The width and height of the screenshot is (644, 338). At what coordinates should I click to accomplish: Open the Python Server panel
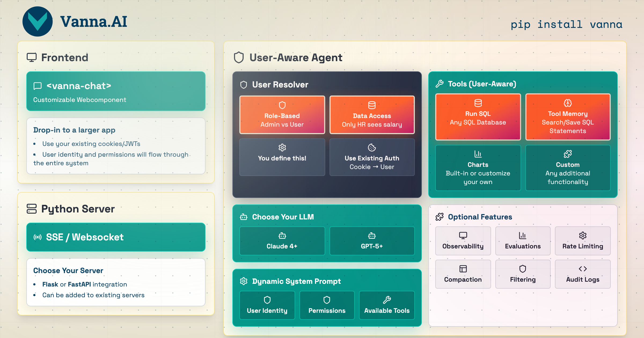point(78,209)
